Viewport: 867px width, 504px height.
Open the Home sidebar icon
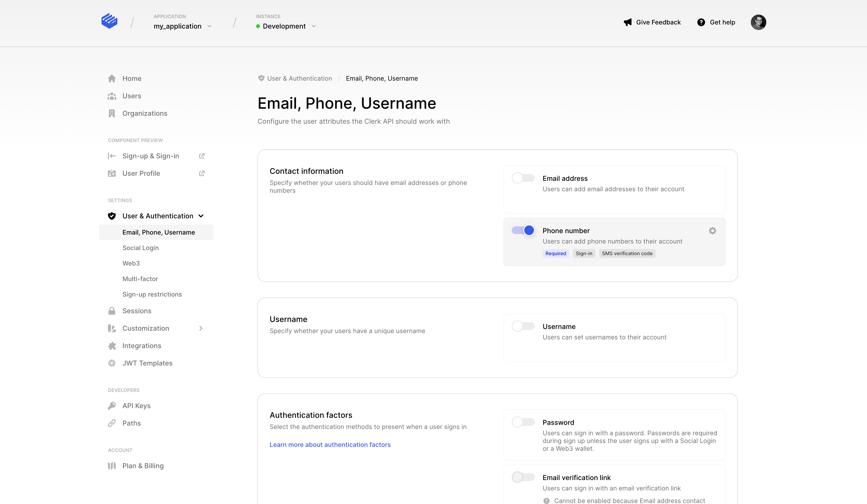pyautogui.click(x=112, y=78)
